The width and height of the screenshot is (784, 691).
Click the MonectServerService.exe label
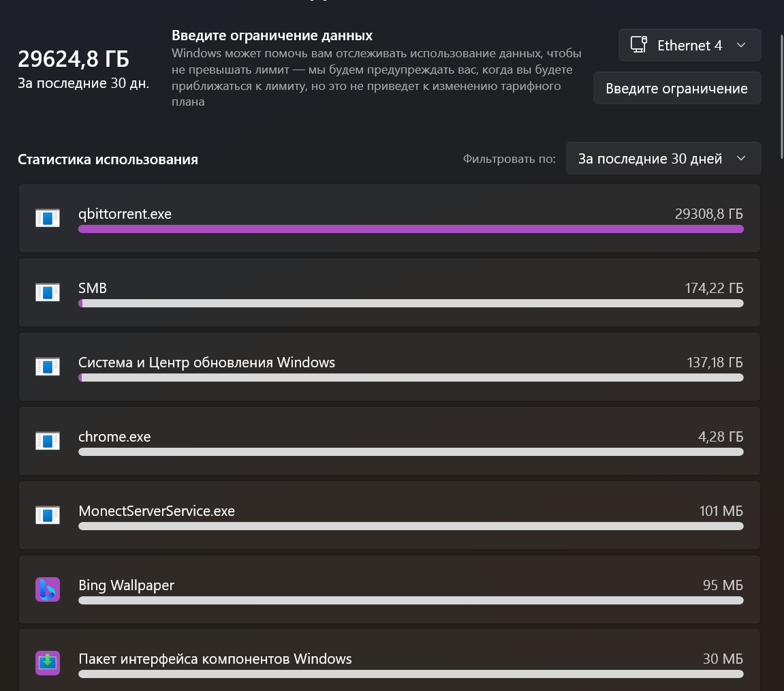157,511
